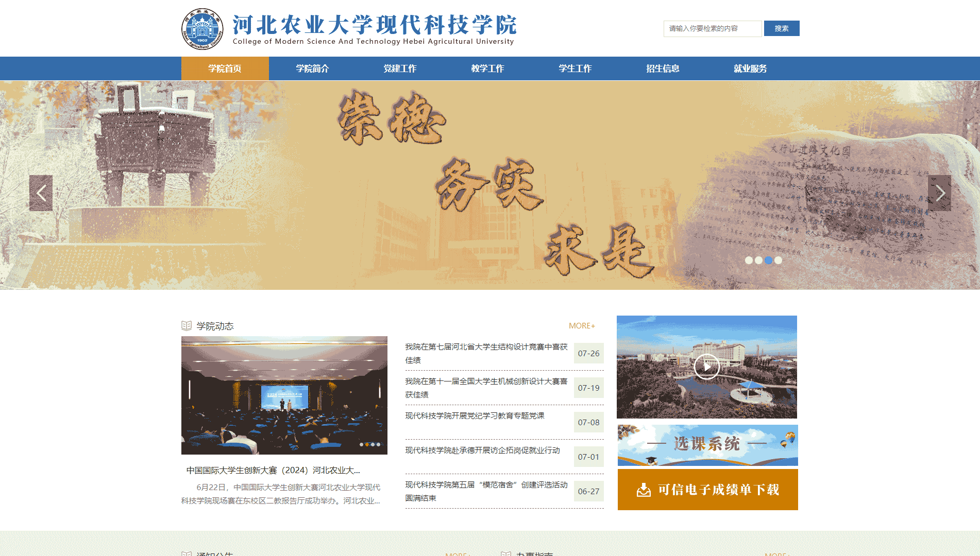Select the fourth banner carousel dot
This screenshot has width=980, height=556.
point(778,260)
